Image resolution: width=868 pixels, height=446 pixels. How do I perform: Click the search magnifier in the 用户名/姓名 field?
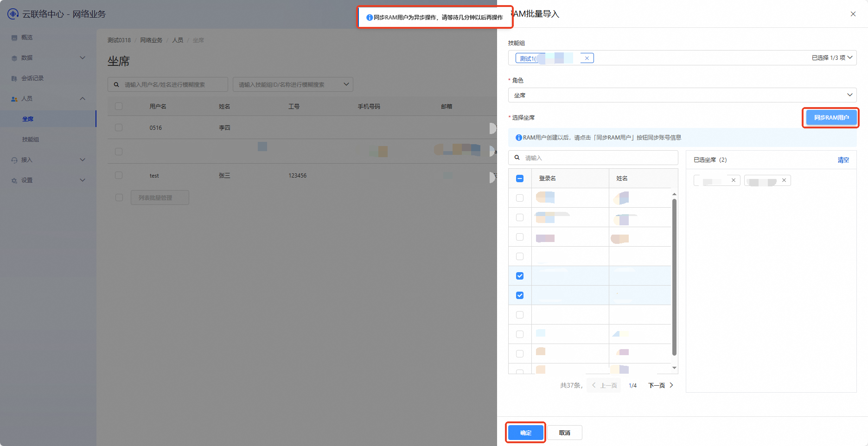[116, 85]
